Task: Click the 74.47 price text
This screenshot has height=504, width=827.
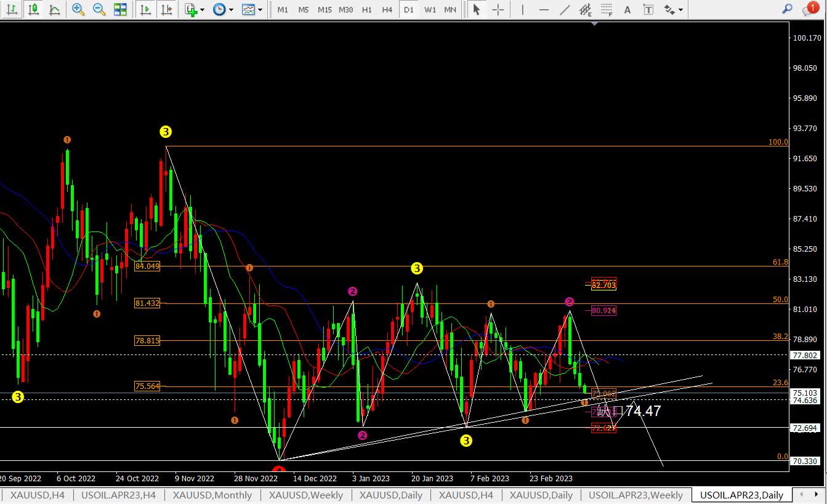Action: click(x=643, y=411)
